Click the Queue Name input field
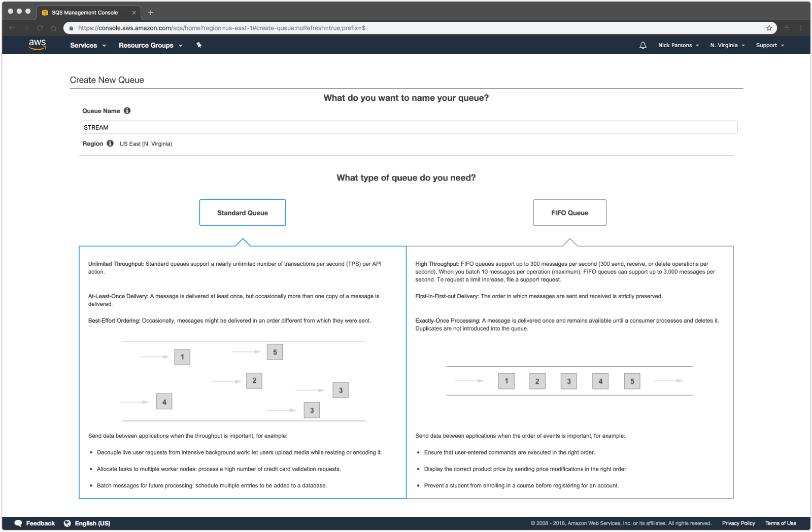Image resolution: width=812 pixels, height=532 pixels. click(409, 127)
